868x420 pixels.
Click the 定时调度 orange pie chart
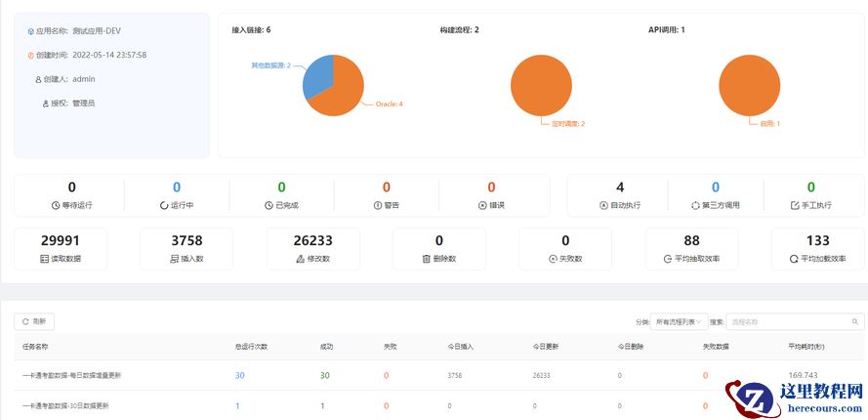pos(541,85)
